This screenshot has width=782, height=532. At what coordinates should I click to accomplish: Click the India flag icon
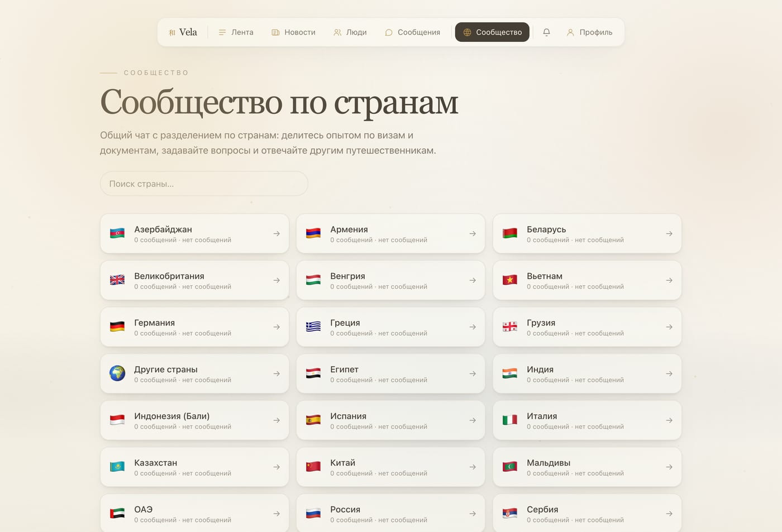(510, 373)
